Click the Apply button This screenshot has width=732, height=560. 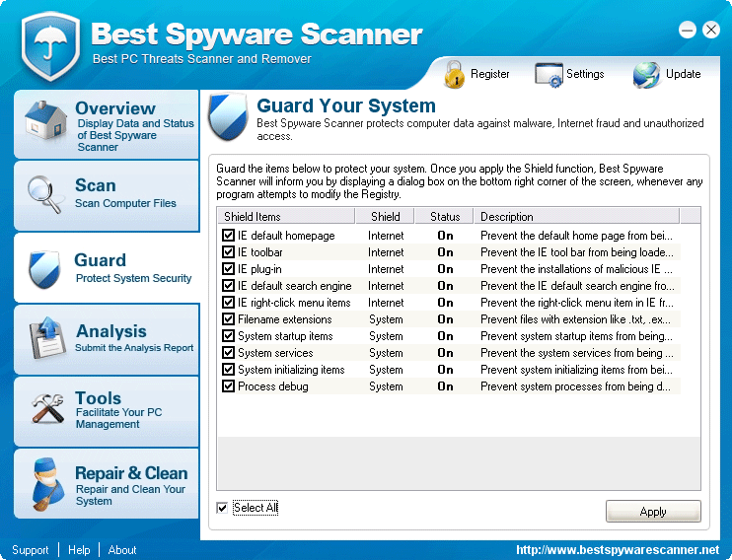click(653, 512)
